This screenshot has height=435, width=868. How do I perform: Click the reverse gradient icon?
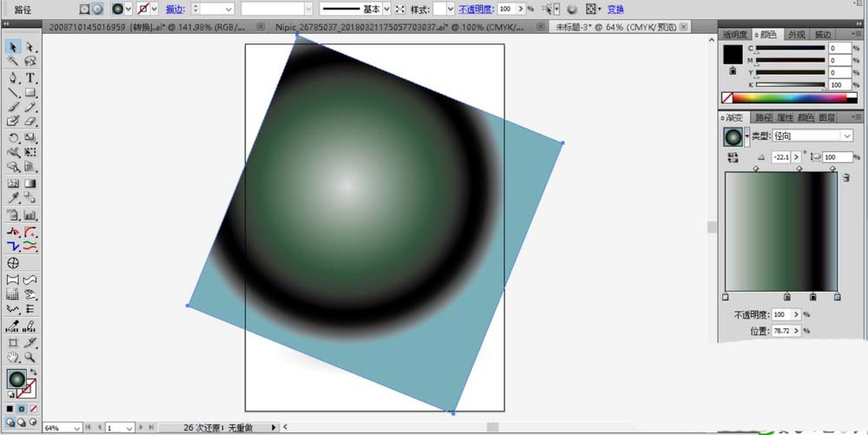click(733, 157)
